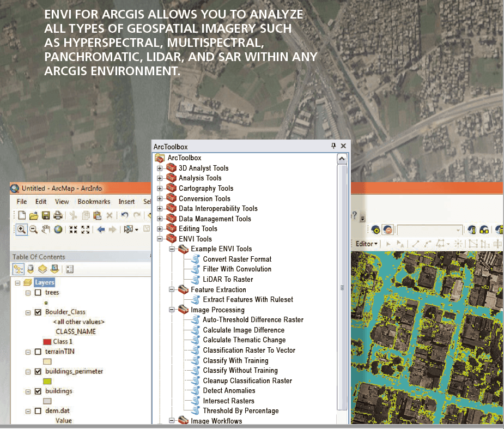The height and width of the screenshot is (429, 504).
Task: Choose List By Selection icon
Action: click(x=54, y=269)
